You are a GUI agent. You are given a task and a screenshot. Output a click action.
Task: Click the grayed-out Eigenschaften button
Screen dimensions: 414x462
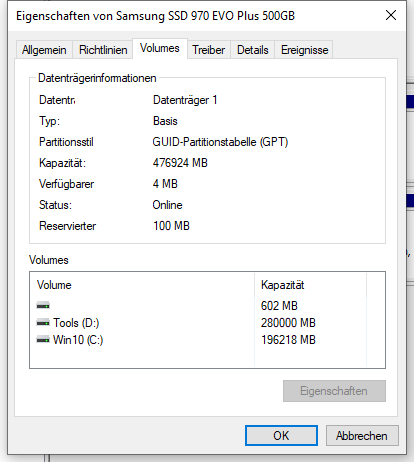pos(334,391)
